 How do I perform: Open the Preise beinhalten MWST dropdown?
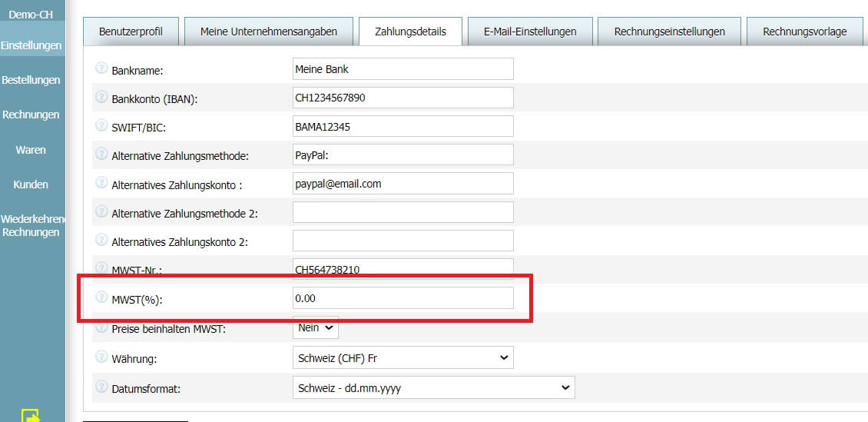[315, 327]
